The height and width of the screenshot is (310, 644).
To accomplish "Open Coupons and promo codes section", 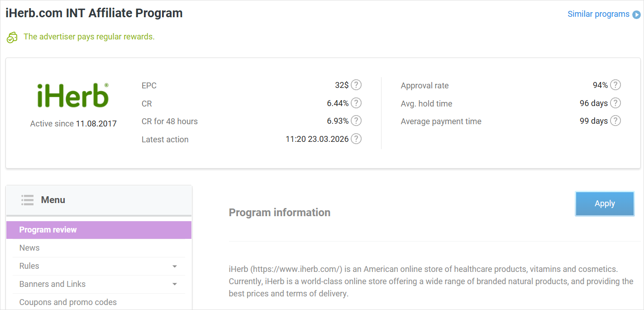I will (68, 302).
